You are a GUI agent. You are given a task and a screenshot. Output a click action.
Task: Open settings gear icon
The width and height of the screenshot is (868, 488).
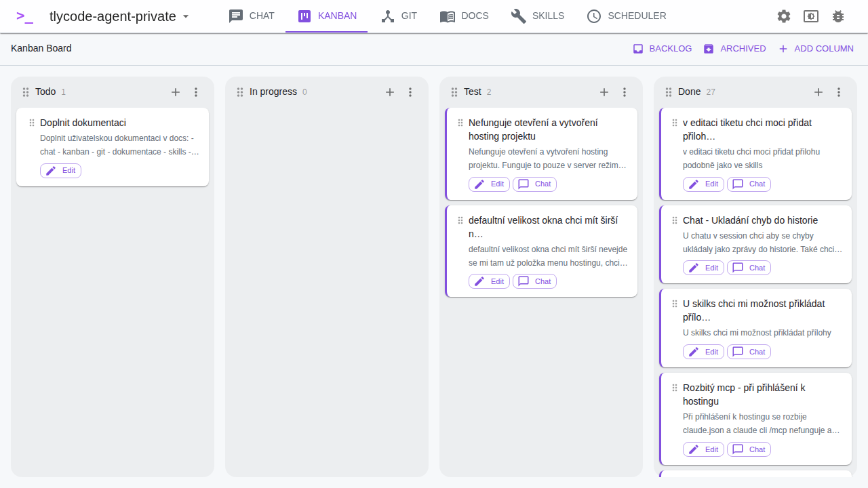784,16
